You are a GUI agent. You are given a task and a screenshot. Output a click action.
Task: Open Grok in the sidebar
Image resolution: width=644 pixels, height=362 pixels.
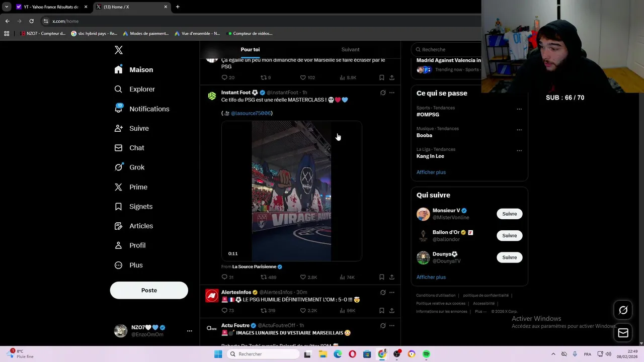[129, 167]
